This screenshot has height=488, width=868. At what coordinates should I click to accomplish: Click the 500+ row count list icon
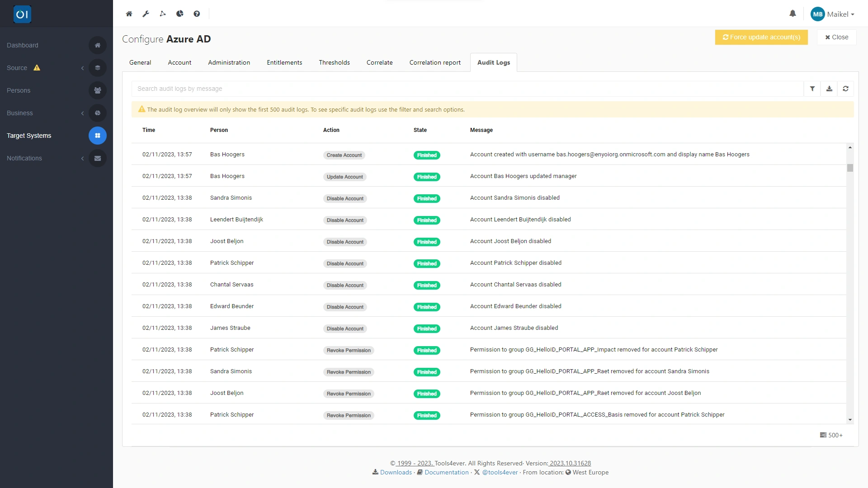(x=823, y=435)
